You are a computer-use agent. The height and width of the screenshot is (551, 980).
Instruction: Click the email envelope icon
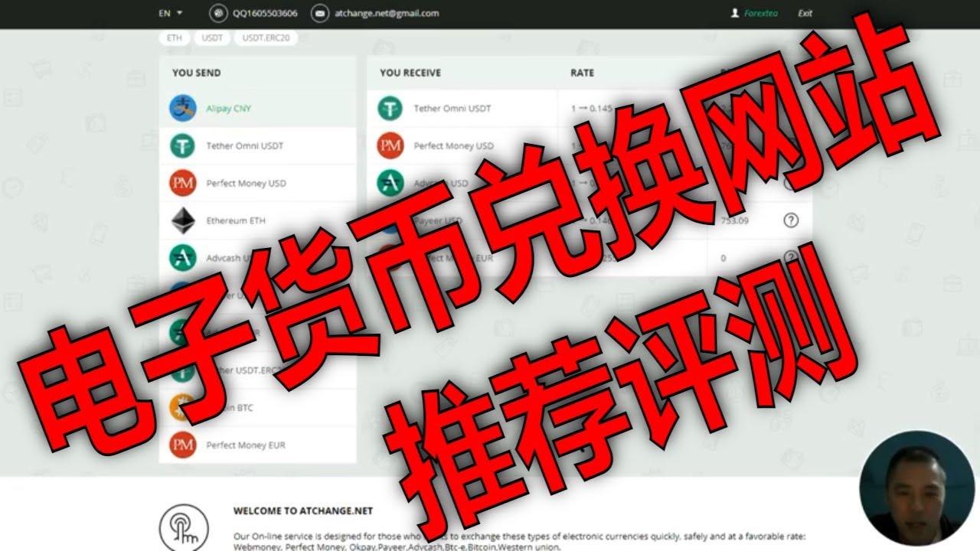pos(321,13)
